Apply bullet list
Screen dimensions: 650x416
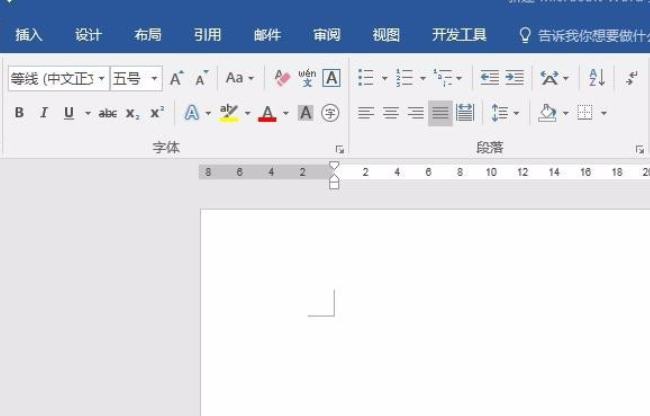tap(366, 77)
